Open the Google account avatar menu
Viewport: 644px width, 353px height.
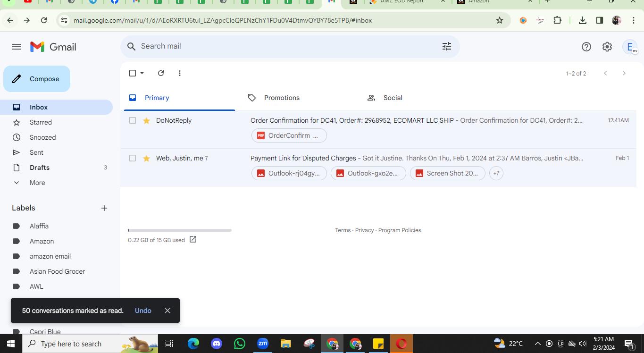click(630, 47)
